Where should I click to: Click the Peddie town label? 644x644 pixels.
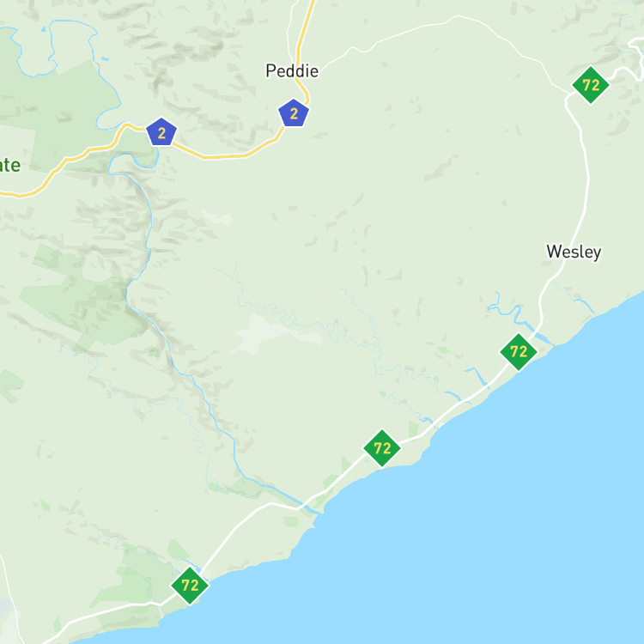tap(292, 71)
